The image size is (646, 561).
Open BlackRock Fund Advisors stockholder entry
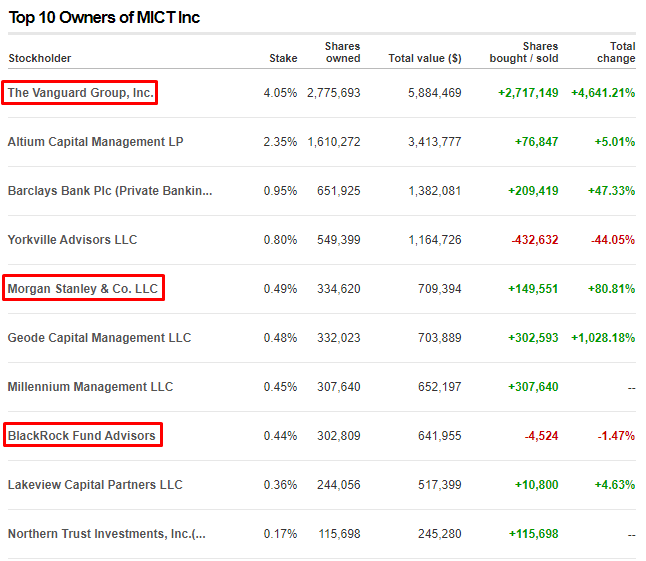pos(82,436)
